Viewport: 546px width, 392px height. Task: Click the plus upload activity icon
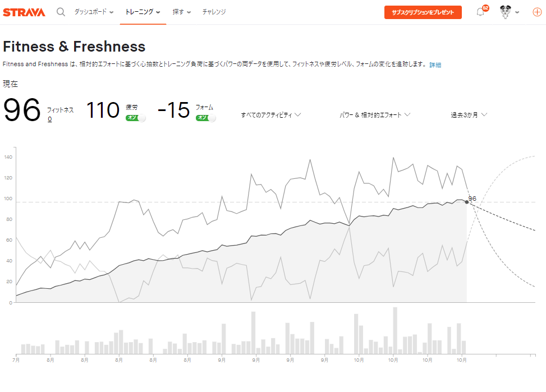tap(536, 12)
